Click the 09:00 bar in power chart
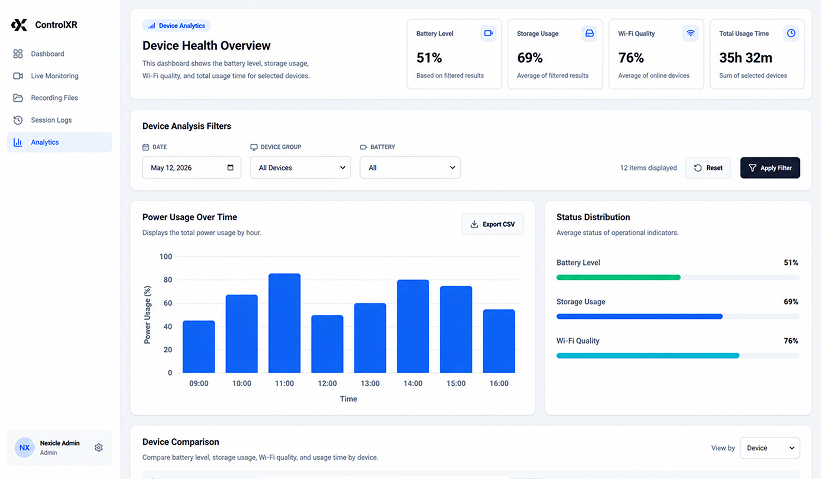Image resolution: width=821 pixels, height=479 pixels. [199, 347]
